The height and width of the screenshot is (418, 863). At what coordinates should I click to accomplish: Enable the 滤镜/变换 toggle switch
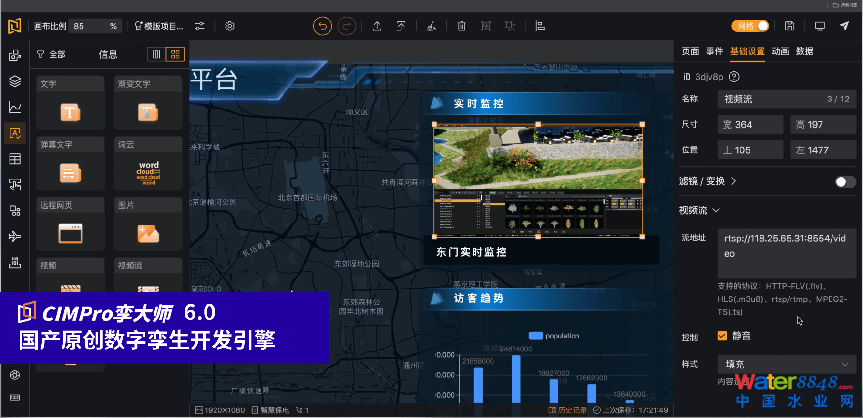(x=845, y=181)
